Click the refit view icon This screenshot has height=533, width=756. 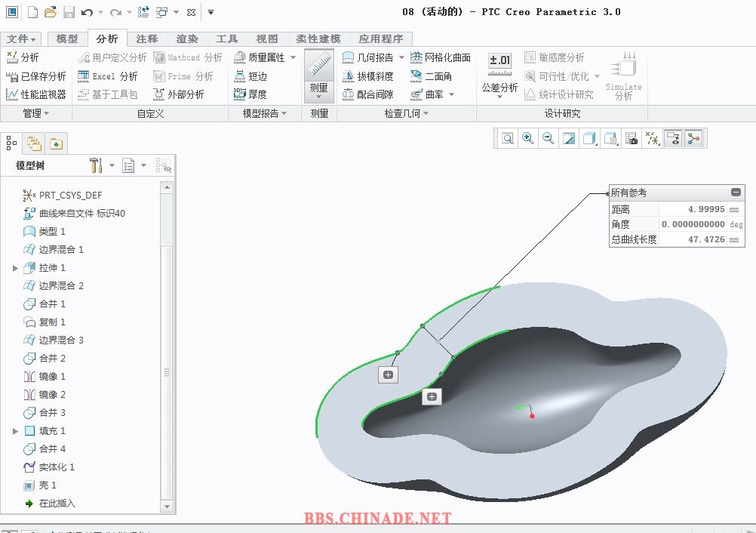click(508, 138)
